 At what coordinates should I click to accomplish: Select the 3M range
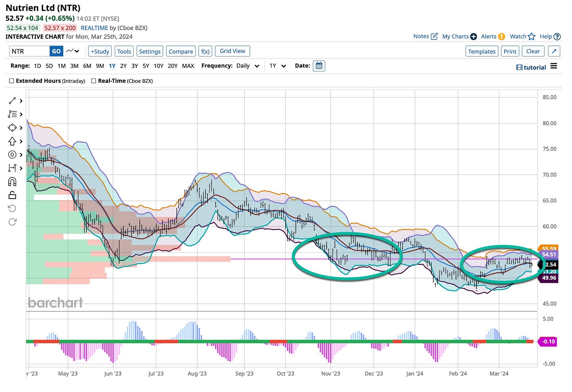(x=74, y=66)
